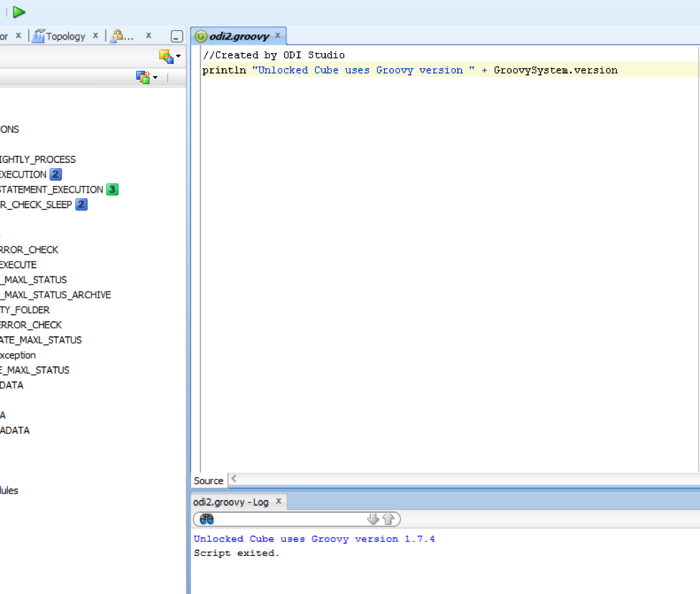The height and width of the screenshot is (594, 700).
Task: Switch to the Source view tab
Action: coord(209,481)
